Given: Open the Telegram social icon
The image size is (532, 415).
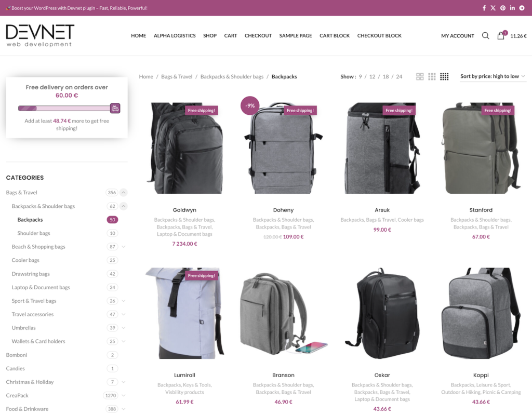Looking at the screenshot, I should 522,8.
